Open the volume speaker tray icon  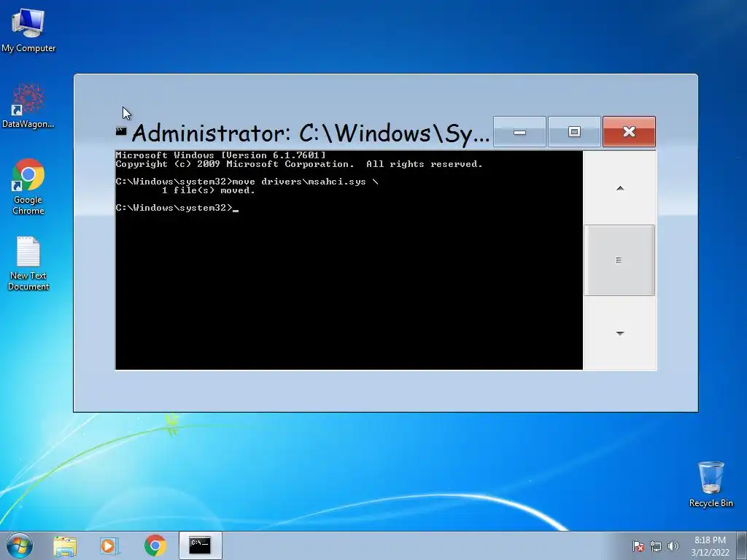[673, 546]
